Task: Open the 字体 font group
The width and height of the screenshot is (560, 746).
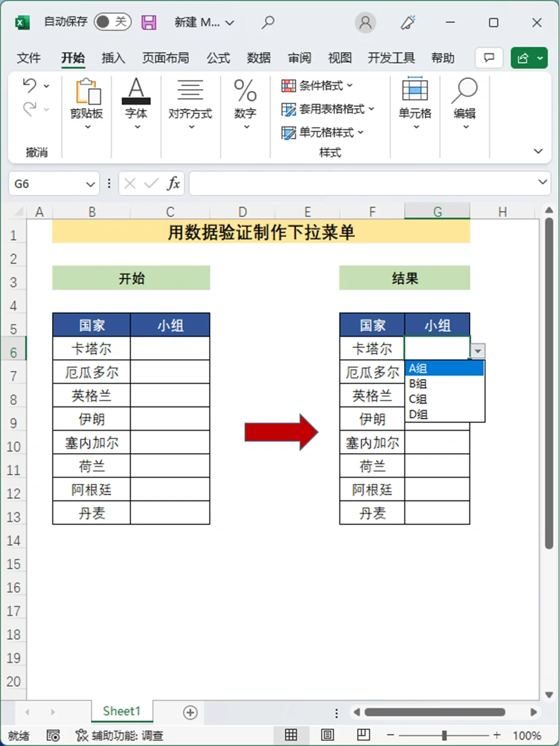Action: point(136,104)
